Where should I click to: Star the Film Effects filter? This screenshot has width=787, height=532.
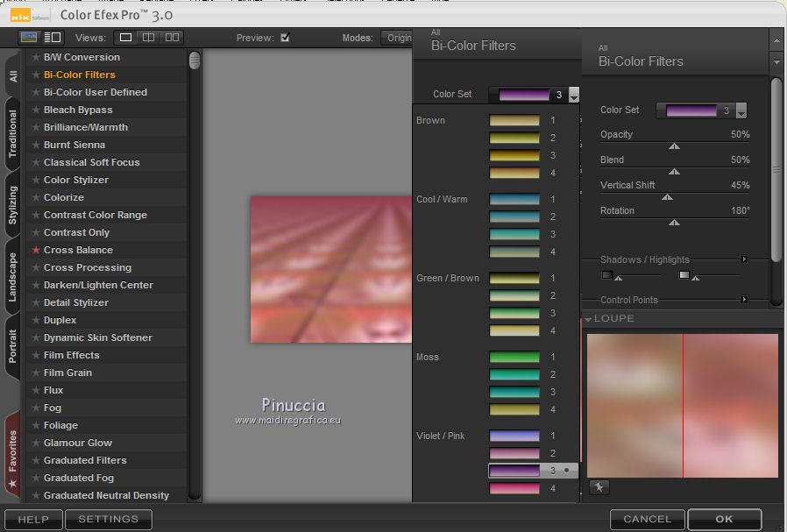point(36,355)
